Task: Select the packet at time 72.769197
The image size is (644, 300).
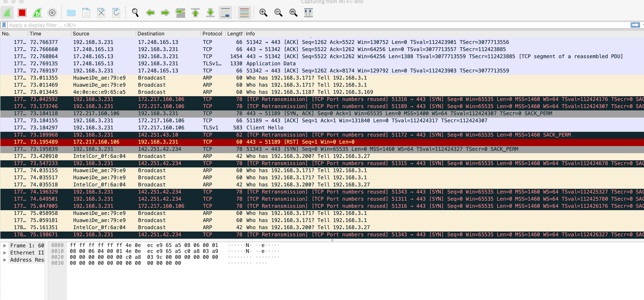Action: pyautogui.click(x=322, y=71)
